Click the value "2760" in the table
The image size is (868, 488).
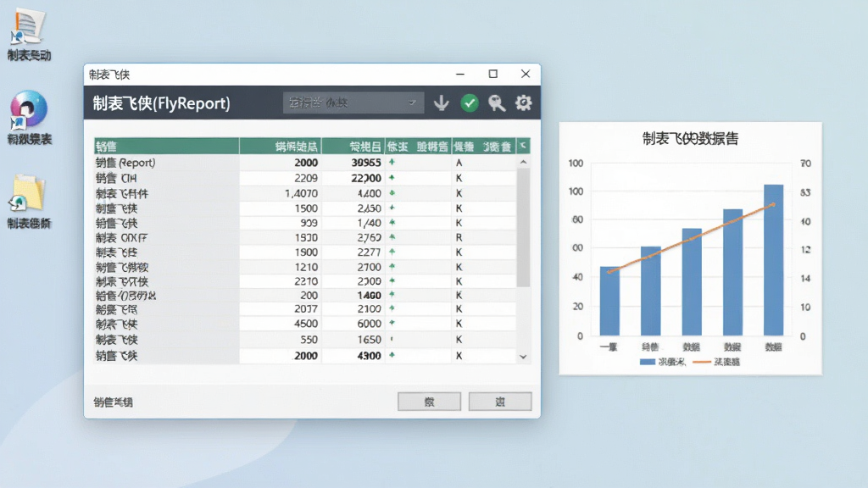(x=370, y=237)
